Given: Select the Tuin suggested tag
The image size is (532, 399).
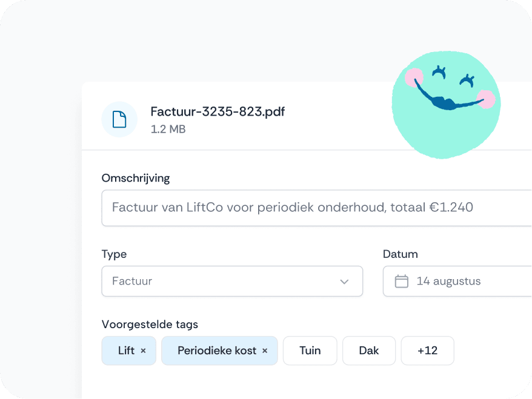Looking at the screenshot, I should [x=310, y=351].
